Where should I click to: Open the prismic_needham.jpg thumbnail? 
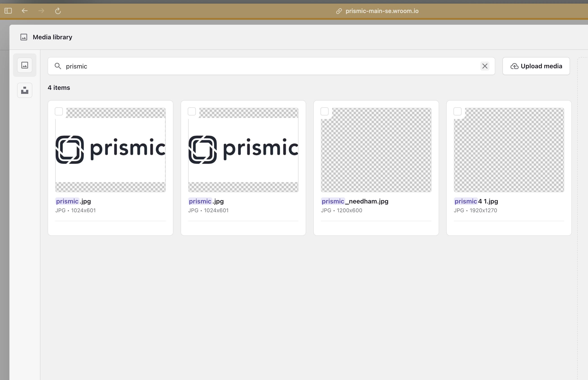[376, 150]
